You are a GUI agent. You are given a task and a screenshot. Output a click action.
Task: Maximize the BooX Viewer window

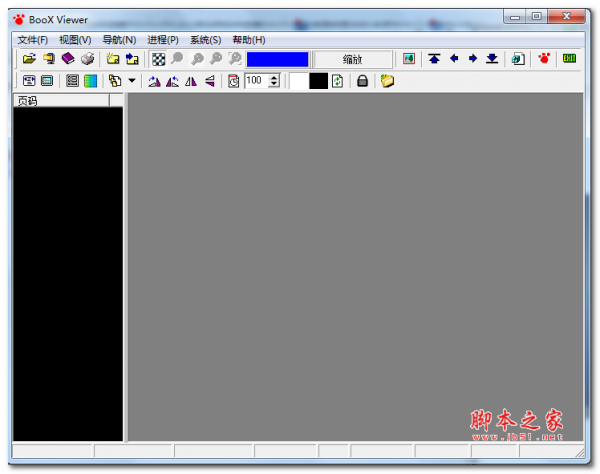pos(536,17)
